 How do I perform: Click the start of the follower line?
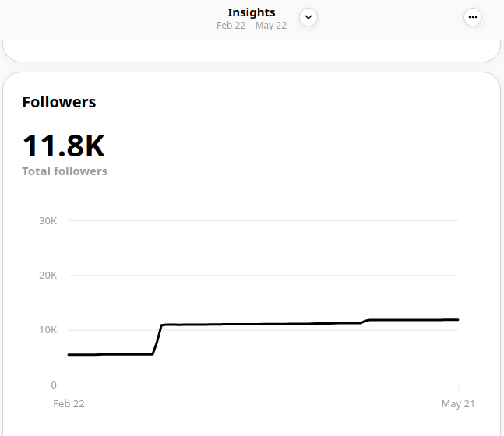pyautogui.click(x=70, y=355)
